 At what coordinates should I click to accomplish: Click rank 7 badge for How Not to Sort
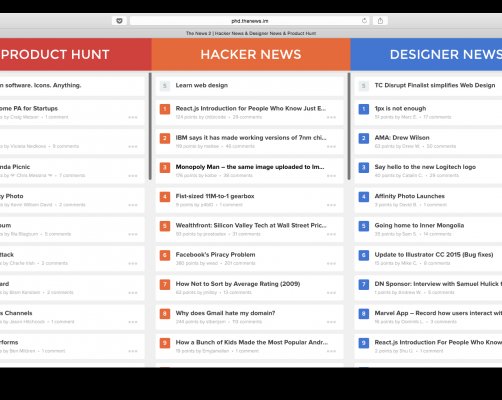[x=165, y=284]
